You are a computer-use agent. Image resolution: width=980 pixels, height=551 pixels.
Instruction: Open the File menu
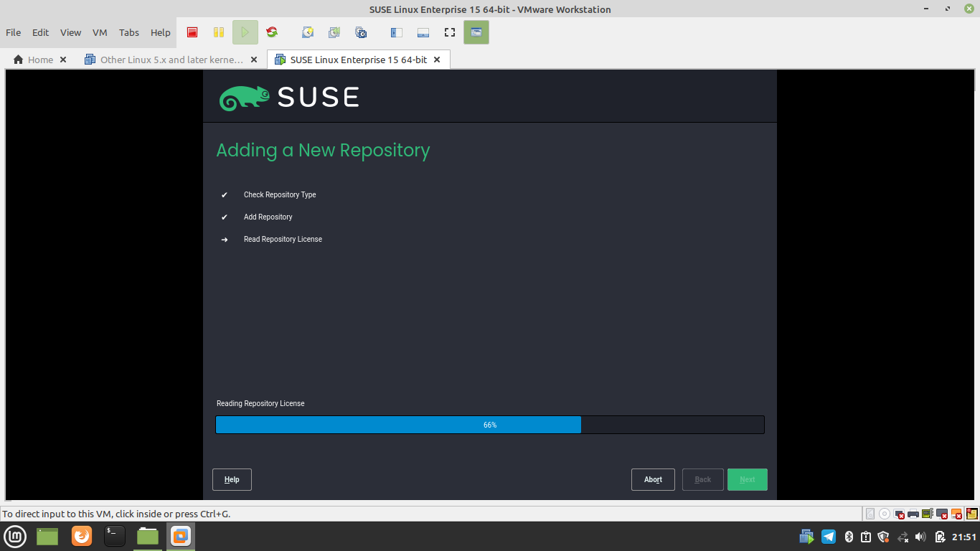13,32
